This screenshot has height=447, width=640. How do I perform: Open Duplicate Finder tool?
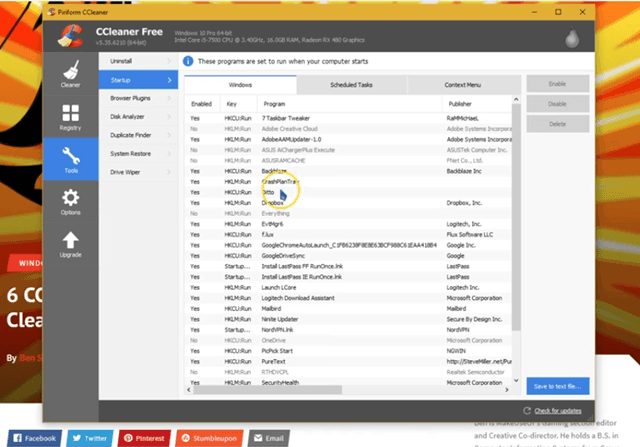pyautogui.click(x=138, y=135)
